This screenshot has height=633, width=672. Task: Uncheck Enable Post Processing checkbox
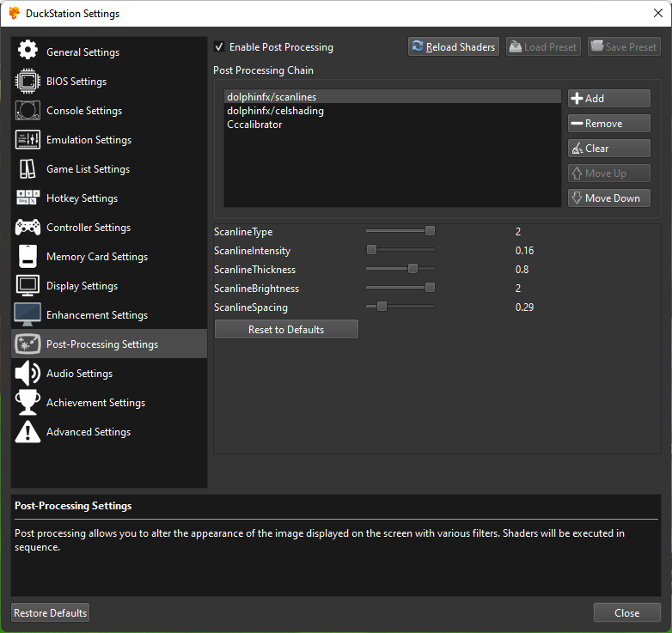(x=219, y=46)
